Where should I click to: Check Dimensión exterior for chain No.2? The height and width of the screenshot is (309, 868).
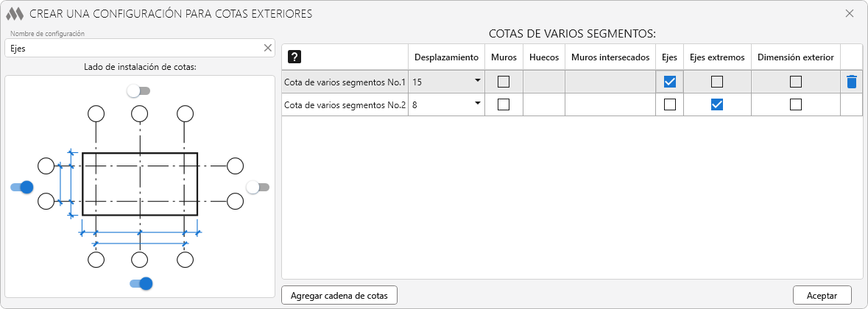pos(795,104)
